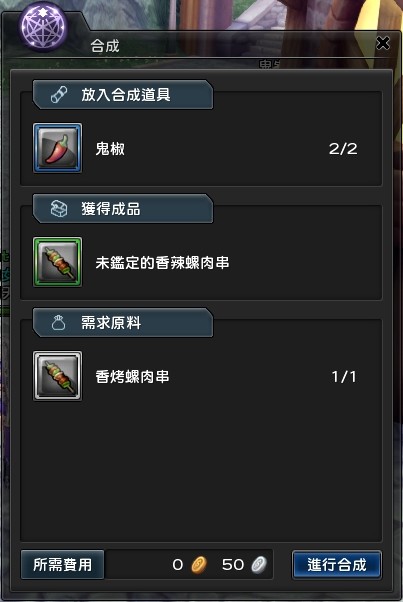Select the 需求原料 section header
Image resolution: width=403 pixels, height=602 pixels.
coord(123,323)
